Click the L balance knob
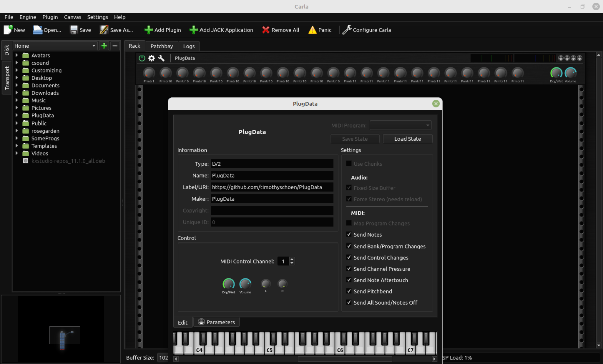Viewport: 603px width, 364px height. point(266,284)
